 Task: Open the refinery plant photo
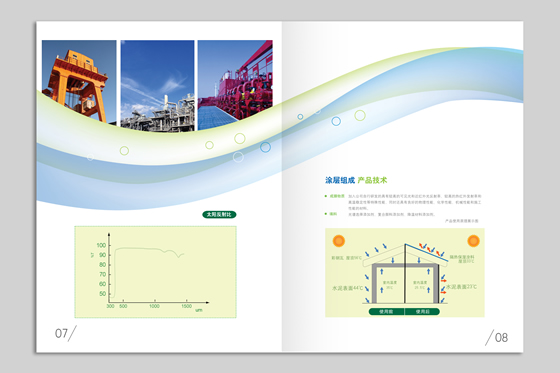click(158, 86)
